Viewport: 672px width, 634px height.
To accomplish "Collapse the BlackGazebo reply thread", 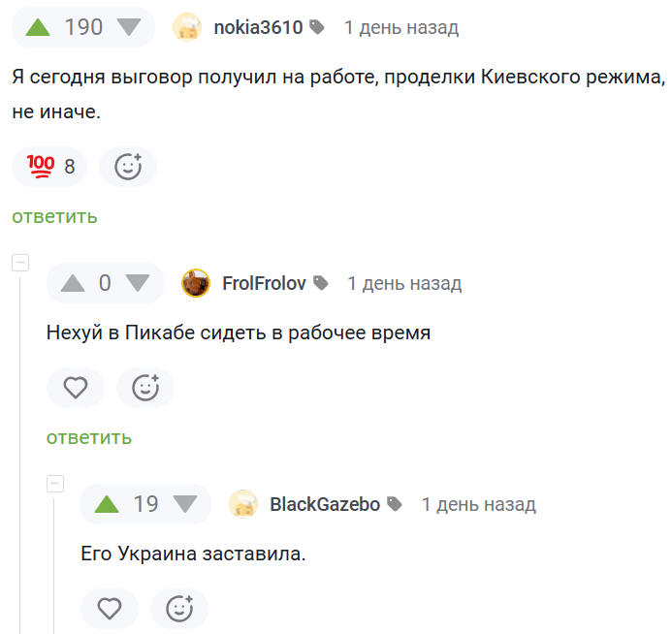I will point(55,484).
